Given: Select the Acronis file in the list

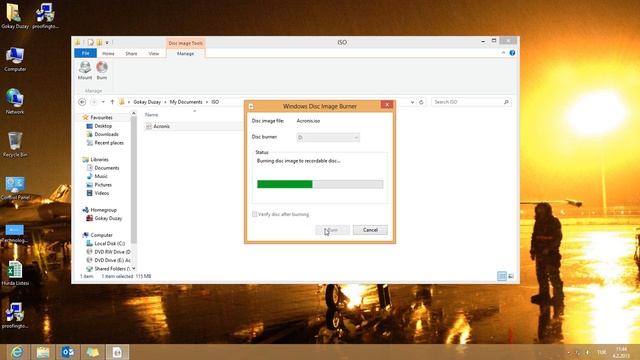Looking at the screenshot, I should click(x=161, y=127).
